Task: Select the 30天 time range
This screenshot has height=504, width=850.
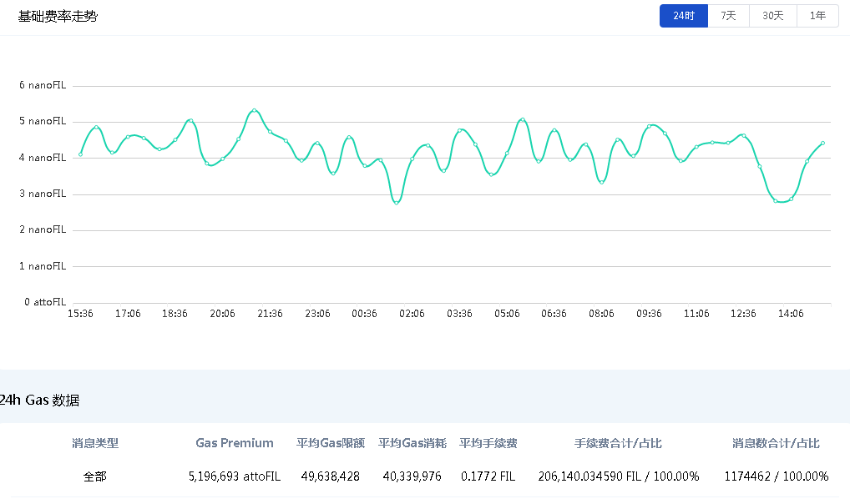Action: coord(773,16)
